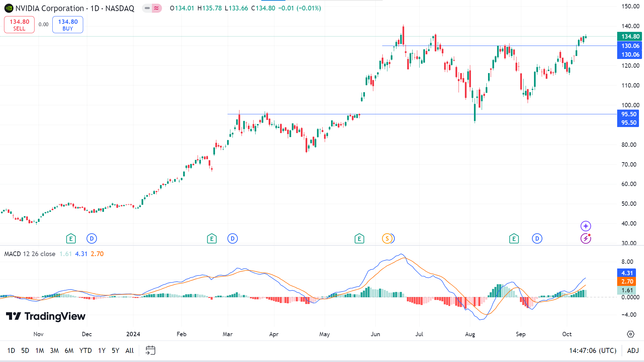Click the May earnings E marker
This screenshot has width=644, height=362.
pos(359,239)
